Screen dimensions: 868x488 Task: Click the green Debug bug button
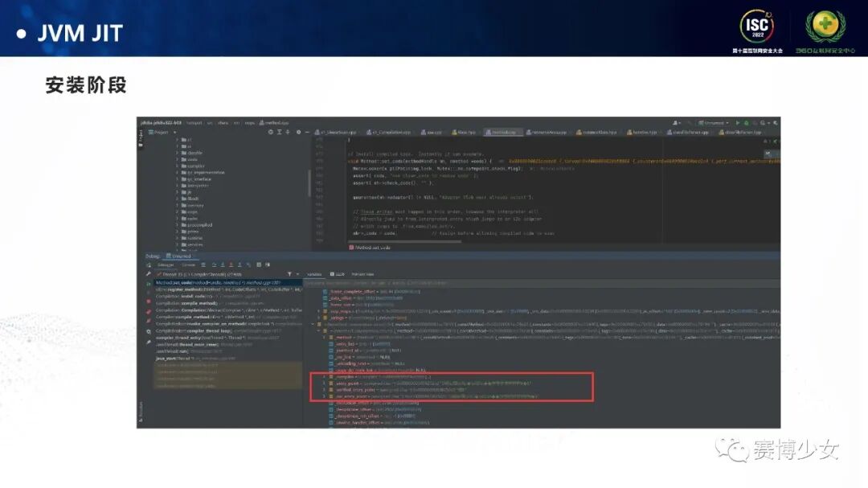pyautogui.click(x=746, y=123)
